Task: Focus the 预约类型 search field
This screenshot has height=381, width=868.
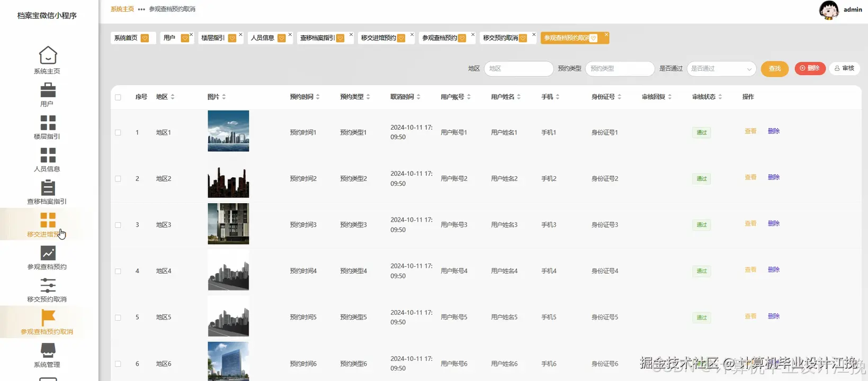Action: [x=620, y=69]
